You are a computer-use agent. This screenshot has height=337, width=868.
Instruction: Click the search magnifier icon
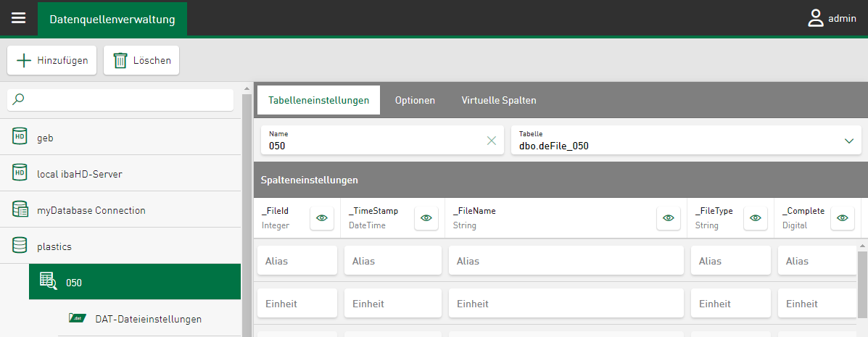point(19,100)
